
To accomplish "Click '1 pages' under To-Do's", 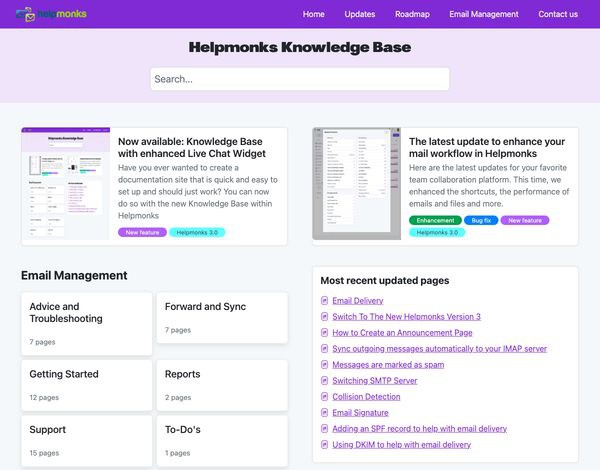I will [178, 453].
